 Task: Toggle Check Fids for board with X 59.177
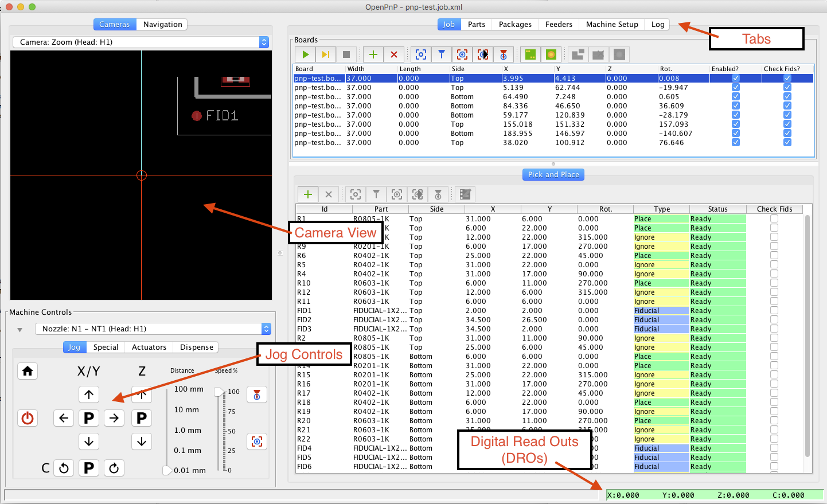point(787,115)
